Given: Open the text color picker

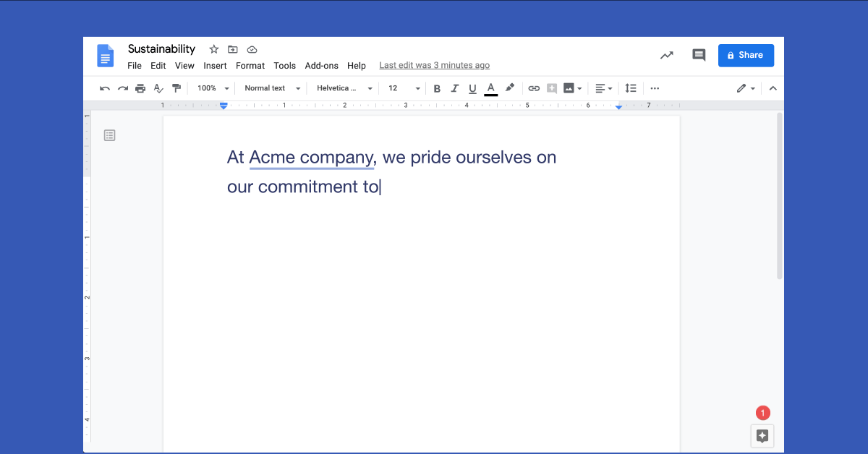Looking at the screenshot, I should click(x=491, y=88).
